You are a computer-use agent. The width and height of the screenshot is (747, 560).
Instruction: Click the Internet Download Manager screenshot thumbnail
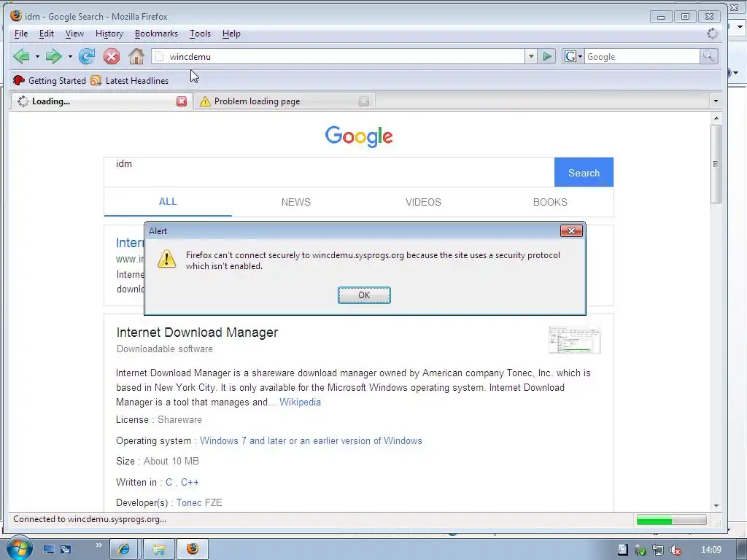point(575,340)
